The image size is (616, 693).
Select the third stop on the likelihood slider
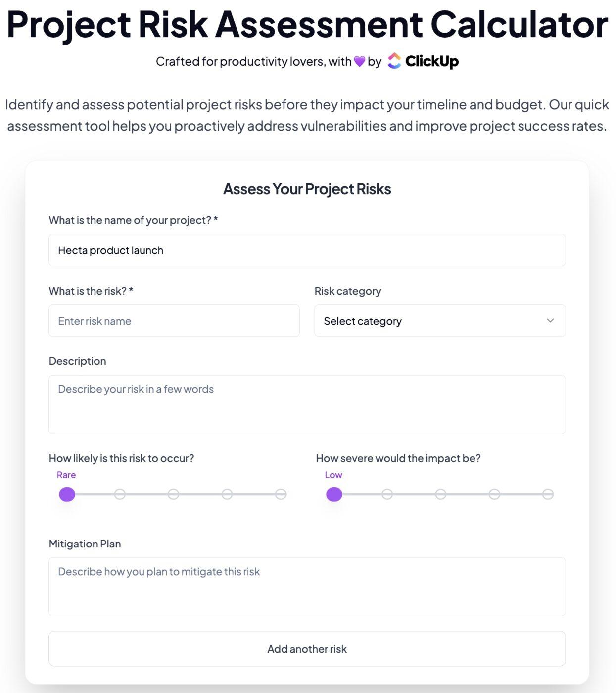coord(174,494)
